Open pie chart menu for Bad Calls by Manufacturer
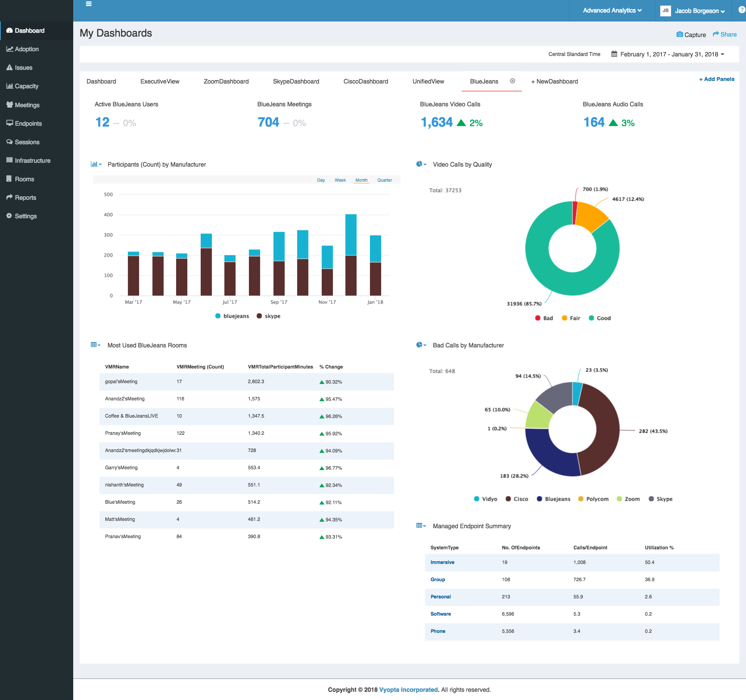This screenshot has height=700, width=746. pyautogui.click(x=421, y=345)
